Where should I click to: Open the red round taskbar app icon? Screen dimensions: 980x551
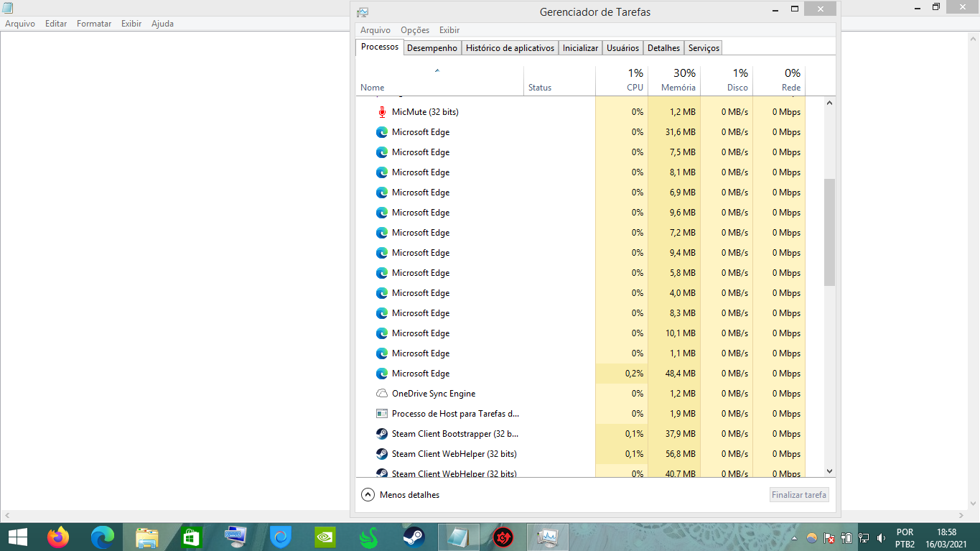[503, 537]
